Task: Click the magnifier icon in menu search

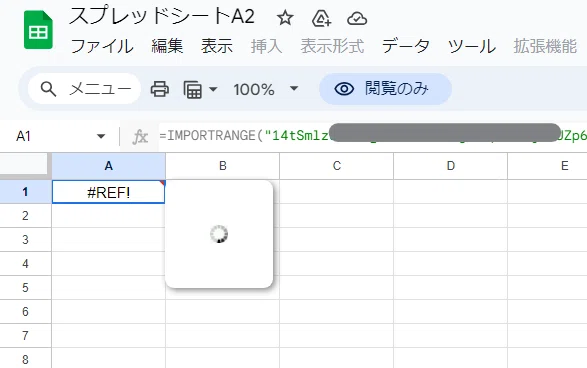Action: pos(48,89)
